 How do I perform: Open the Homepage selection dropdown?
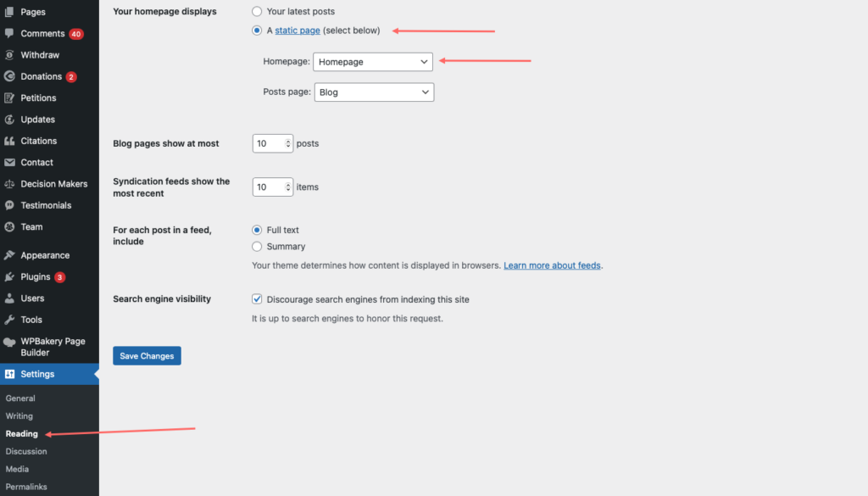click(373, 61)
